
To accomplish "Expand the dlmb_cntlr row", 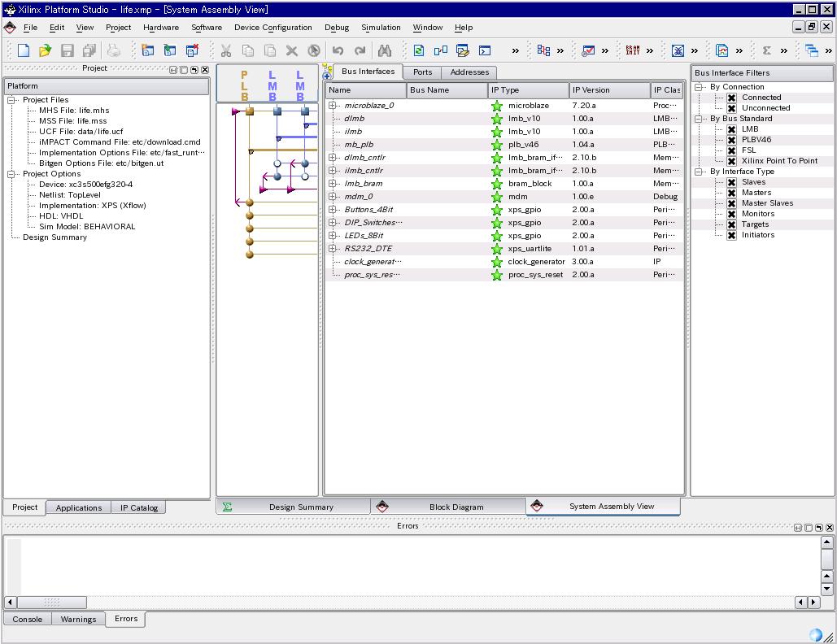I will 333,158.
